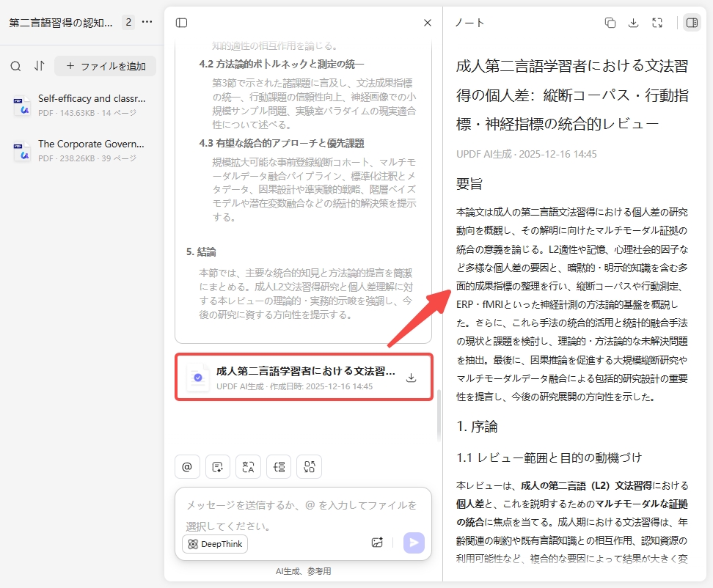Open search in the file list
713x588 pixels.
click(x=15, y=65)
